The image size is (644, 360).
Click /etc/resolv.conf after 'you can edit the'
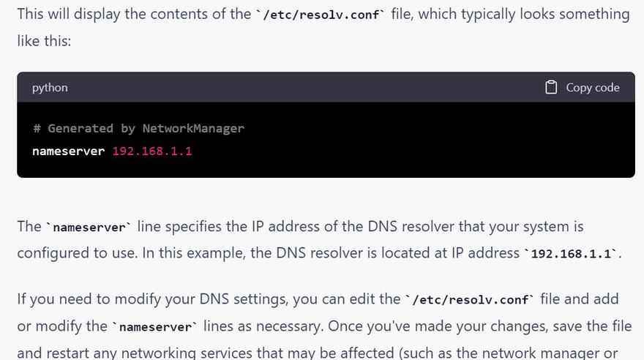coord(471,300)
